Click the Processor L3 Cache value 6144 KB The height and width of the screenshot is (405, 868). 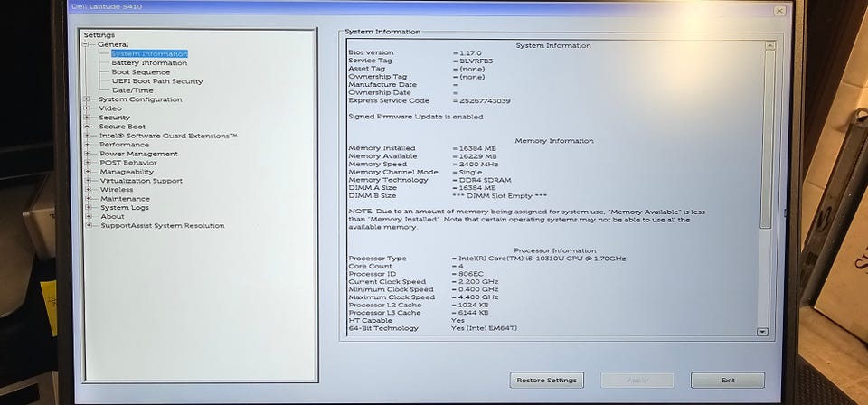click(x=473, y=313)
